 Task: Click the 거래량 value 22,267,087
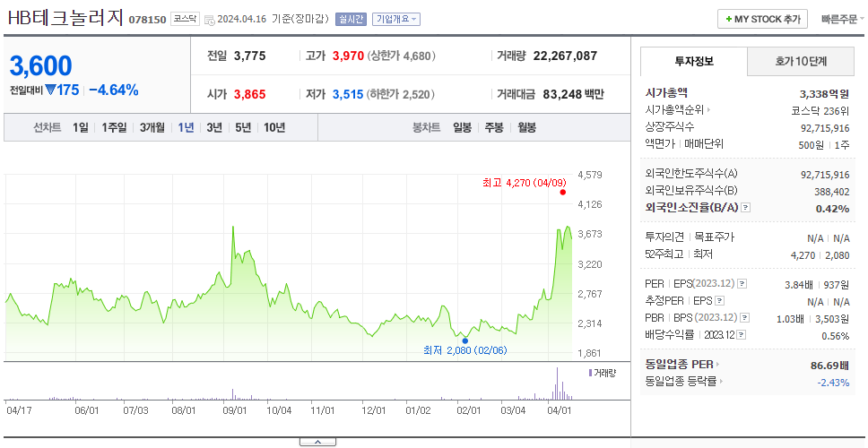[x=565, y=56]
